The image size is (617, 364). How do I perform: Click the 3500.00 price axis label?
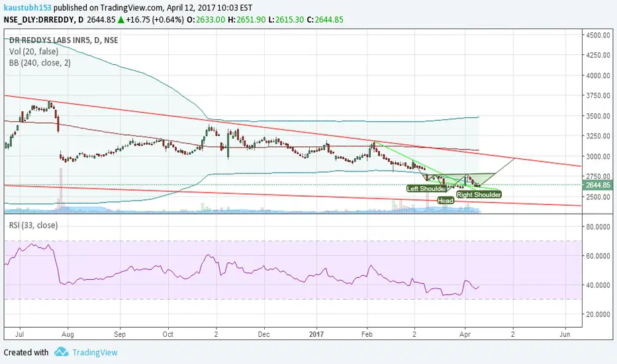598,116
